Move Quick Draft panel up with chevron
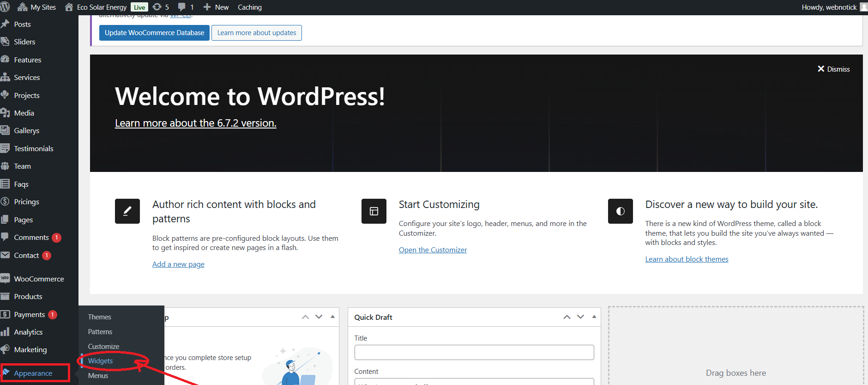The image size is (868, 385). (x=567, y=317)
